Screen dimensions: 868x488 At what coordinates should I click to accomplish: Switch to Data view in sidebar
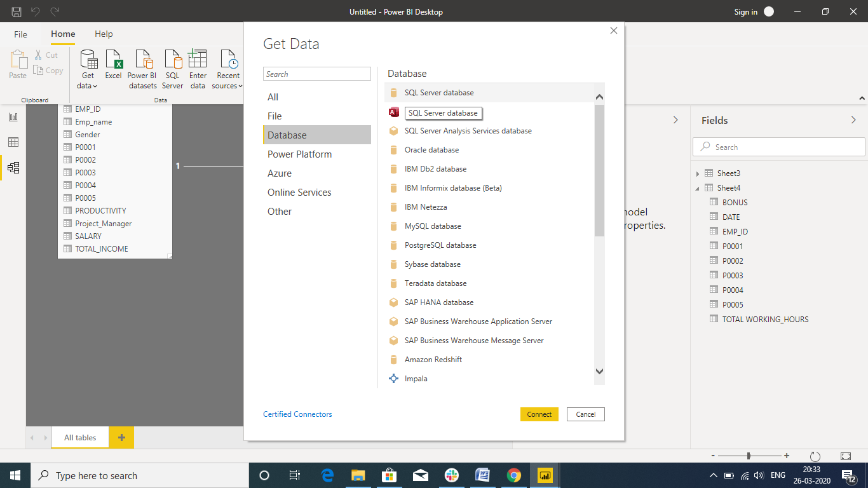click(x=13, y=142)
